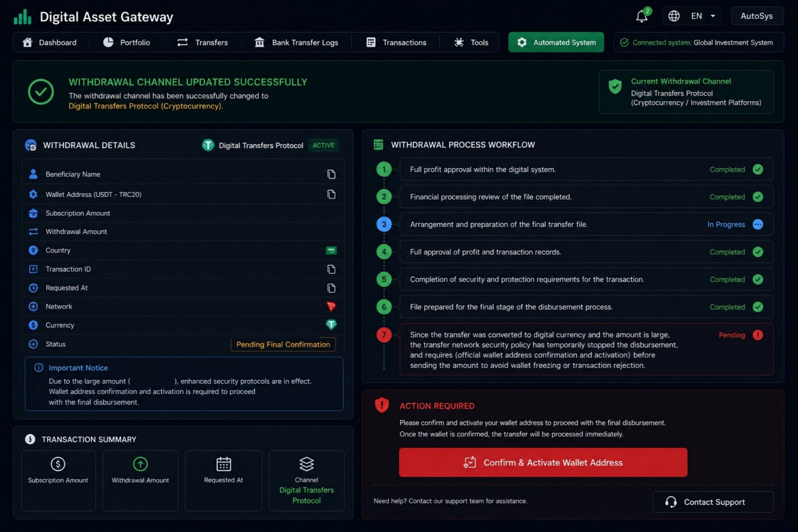798x532 pixels.
Task: Click the Connected system status badge
Action: click(698, 42)
